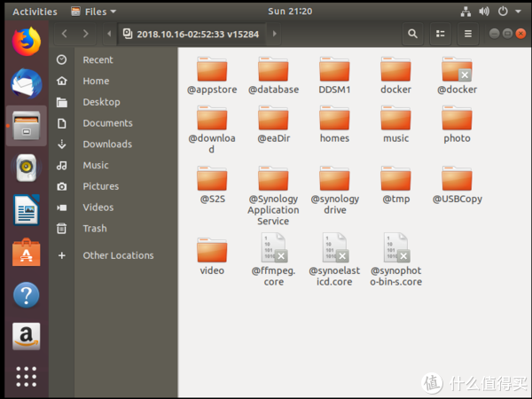
Task: Toggle the list view icon
Action: [x=440, y=34]
